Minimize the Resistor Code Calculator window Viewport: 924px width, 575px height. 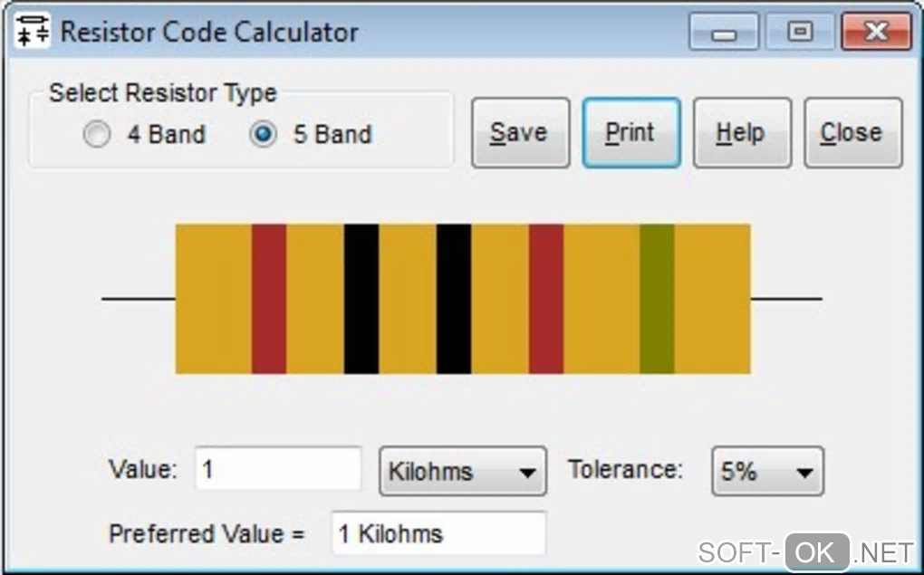coord(724,32)
